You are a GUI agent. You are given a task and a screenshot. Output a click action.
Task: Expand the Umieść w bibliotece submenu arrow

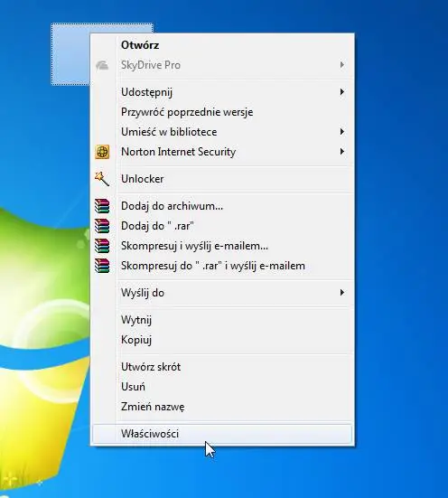point(342,131)
